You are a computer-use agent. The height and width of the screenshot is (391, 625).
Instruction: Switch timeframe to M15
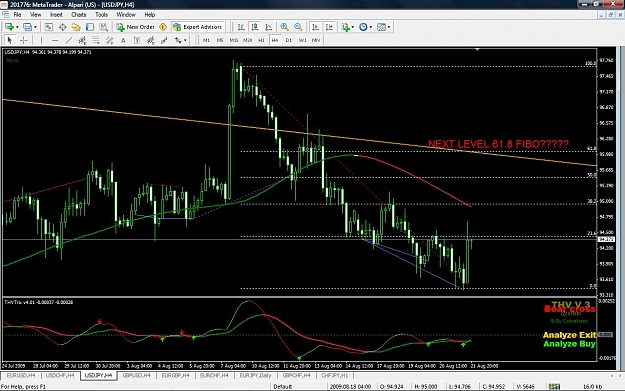234,40
